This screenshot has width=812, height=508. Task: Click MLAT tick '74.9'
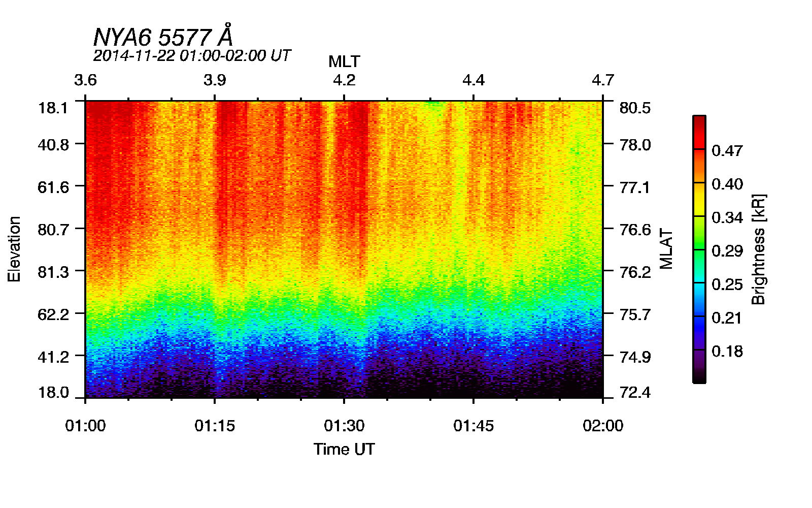pyautogui.click(x=635, y=357)
